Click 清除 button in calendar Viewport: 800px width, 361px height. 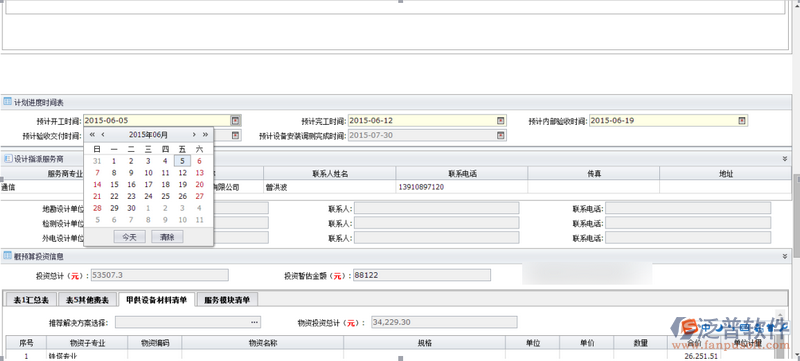[x=167, y=237]
